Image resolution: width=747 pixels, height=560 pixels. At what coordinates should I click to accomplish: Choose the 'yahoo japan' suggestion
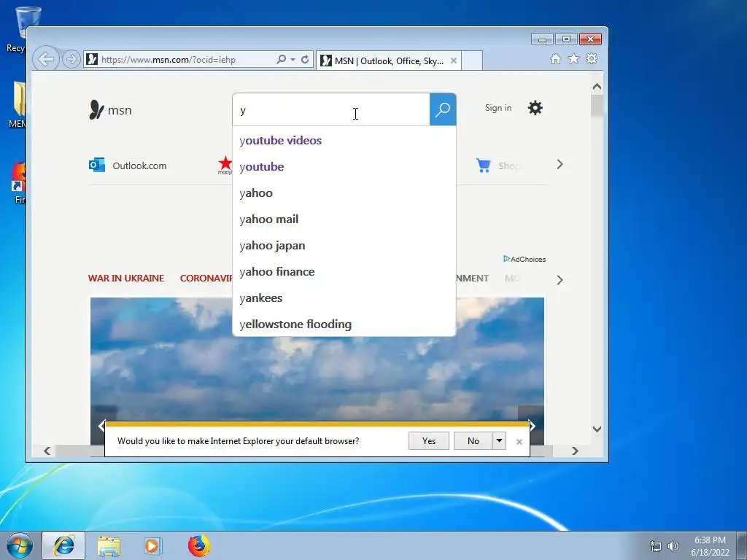coord(344,245)
